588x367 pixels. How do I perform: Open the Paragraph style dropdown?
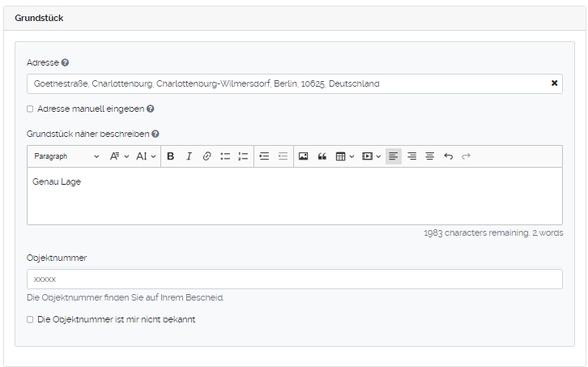(x=66, y=156)
